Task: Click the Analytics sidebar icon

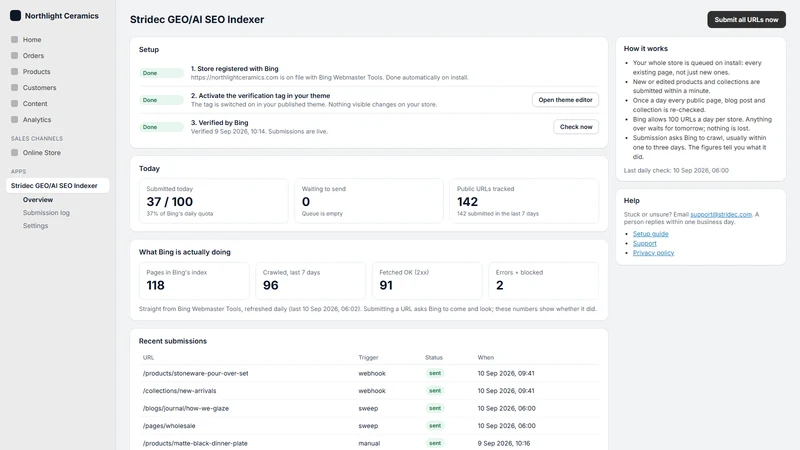Action: [14, 119]
